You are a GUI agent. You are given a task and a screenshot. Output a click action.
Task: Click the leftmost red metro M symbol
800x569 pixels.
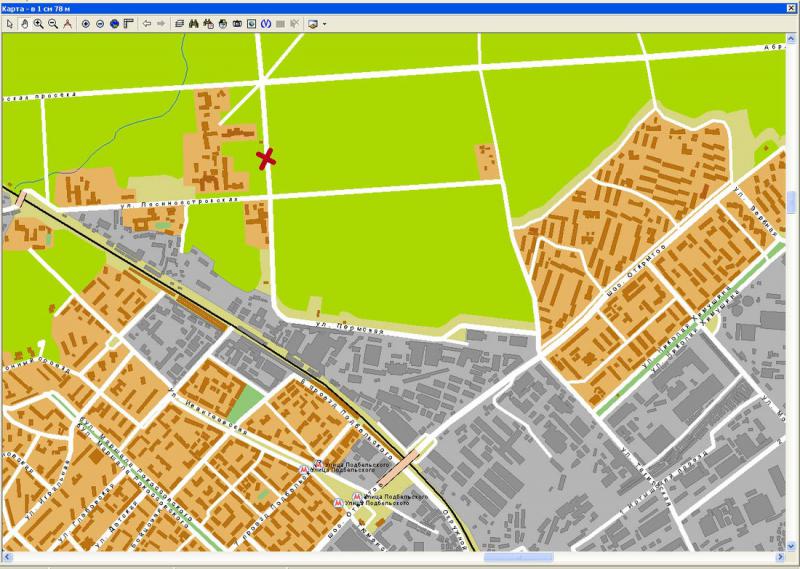(304, 469)
